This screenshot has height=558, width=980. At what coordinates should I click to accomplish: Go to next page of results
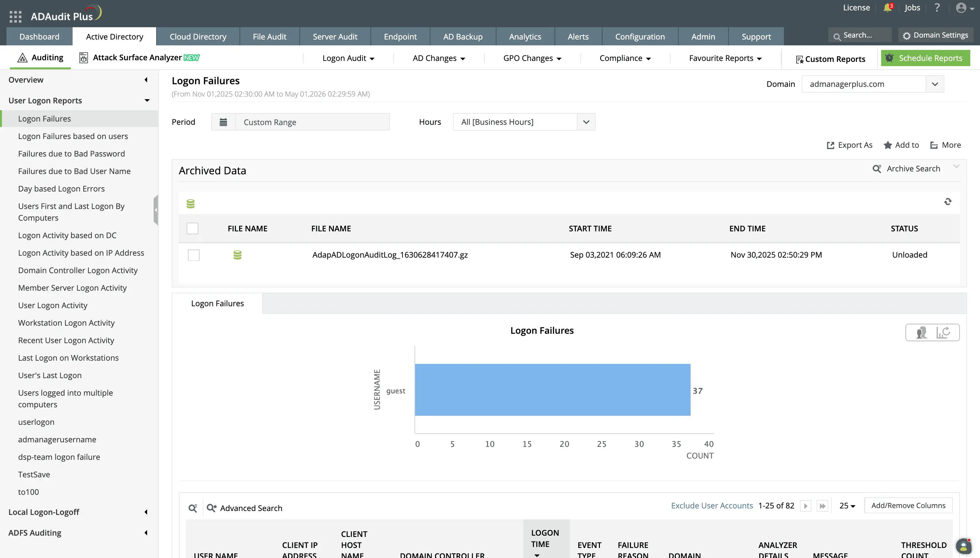point(806,506)
